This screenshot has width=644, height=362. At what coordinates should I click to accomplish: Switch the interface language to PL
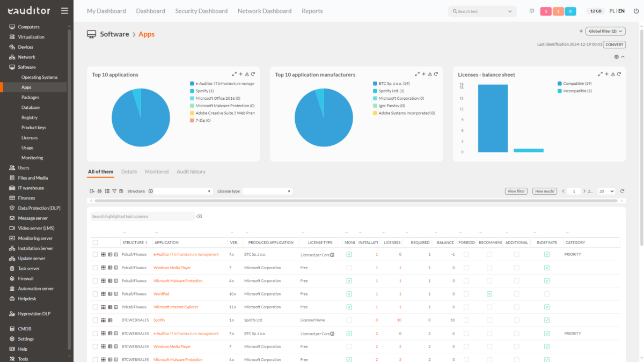(612, 11)
